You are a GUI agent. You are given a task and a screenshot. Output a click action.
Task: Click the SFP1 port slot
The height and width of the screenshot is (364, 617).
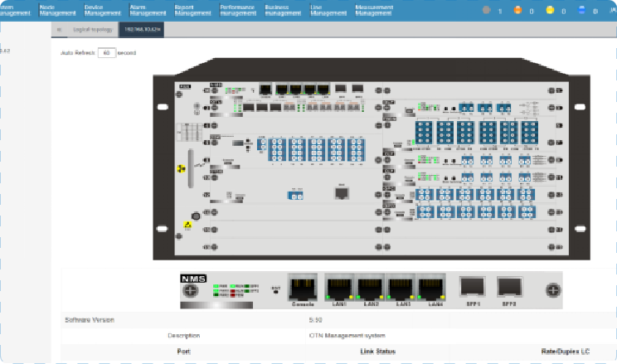point(474,288)
